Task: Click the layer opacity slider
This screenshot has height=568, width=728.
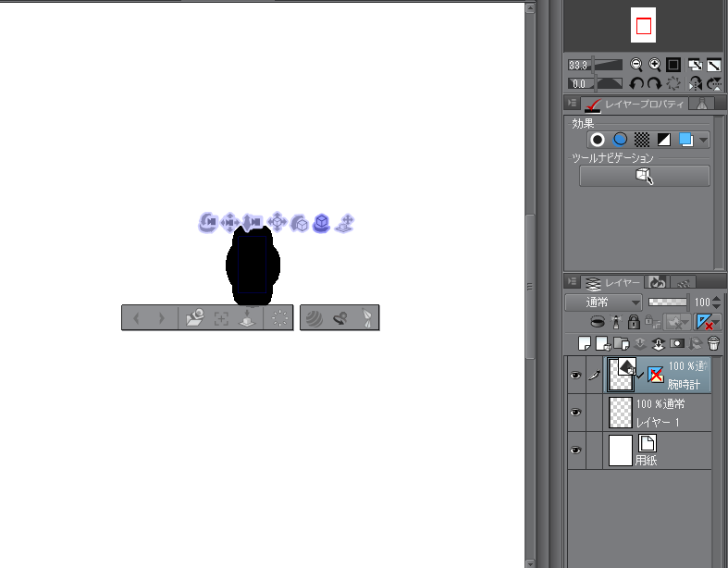Action: [669, 302]
